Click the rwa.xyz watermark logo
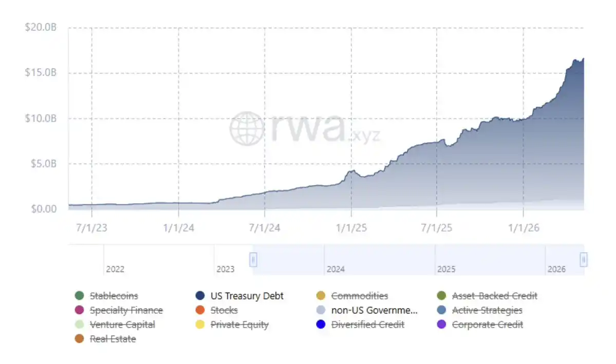 (x=305, y=128)
